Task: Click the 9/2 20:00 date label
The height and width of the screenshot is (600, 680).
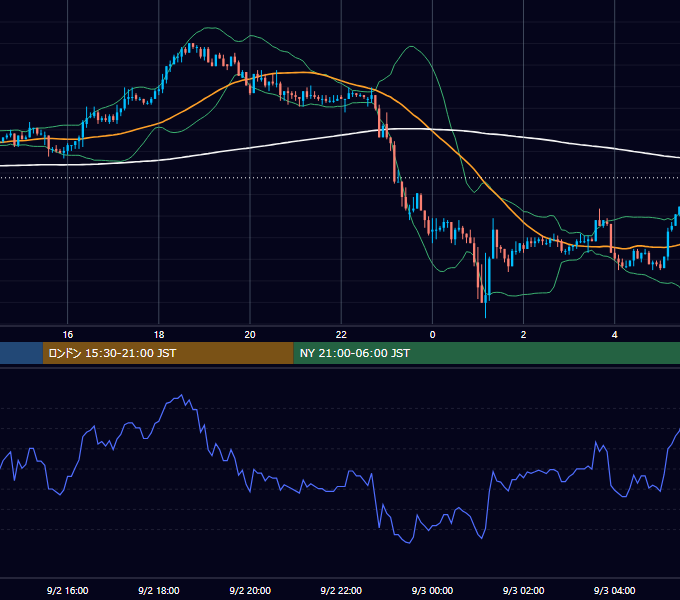Action: click(250, 590)
